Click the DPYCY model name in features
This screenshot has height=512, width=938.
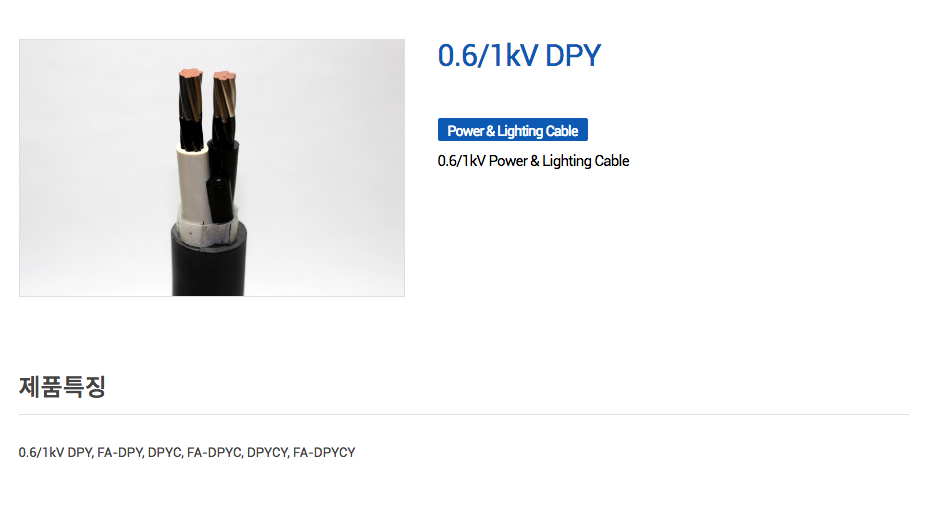click(267, 453)
